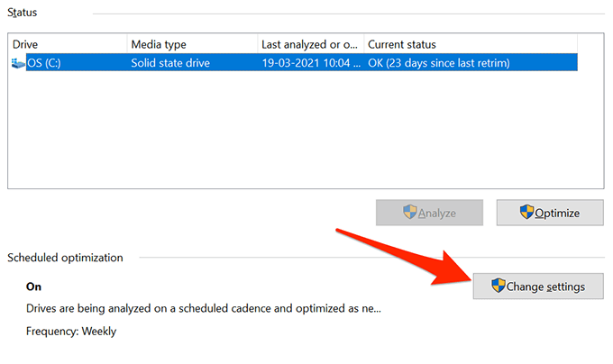
Task: Click the greyed shield icon on Analyze
Action: pyautogui.click(x=409, y=213)
